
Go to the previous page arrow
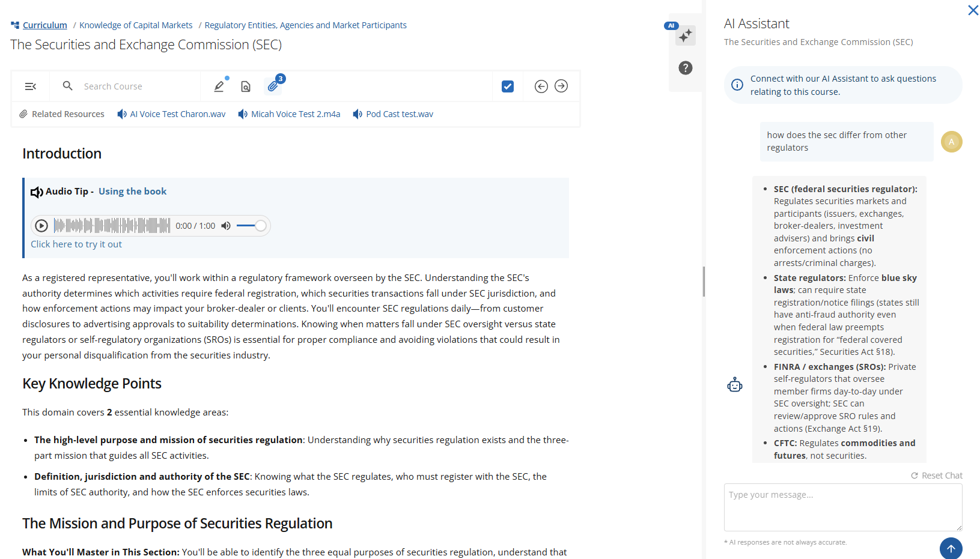pyautogui.click(x=541, y=86)
